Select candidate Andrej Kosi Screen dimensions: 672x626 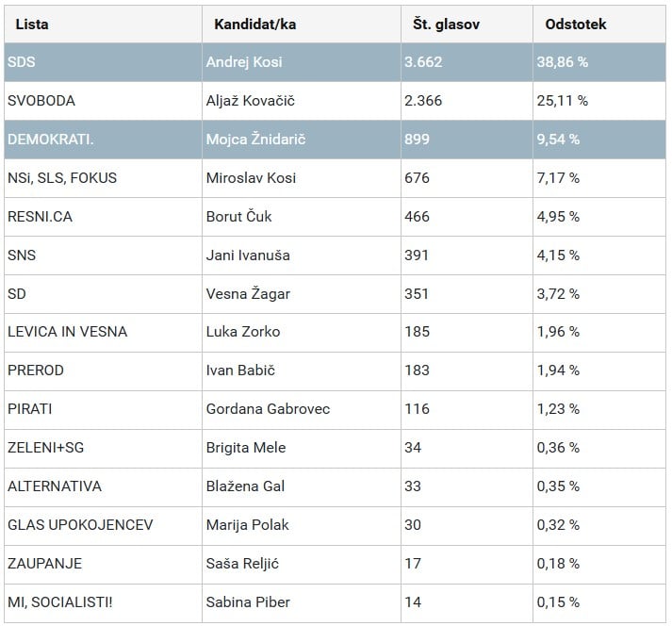point(243,62)
